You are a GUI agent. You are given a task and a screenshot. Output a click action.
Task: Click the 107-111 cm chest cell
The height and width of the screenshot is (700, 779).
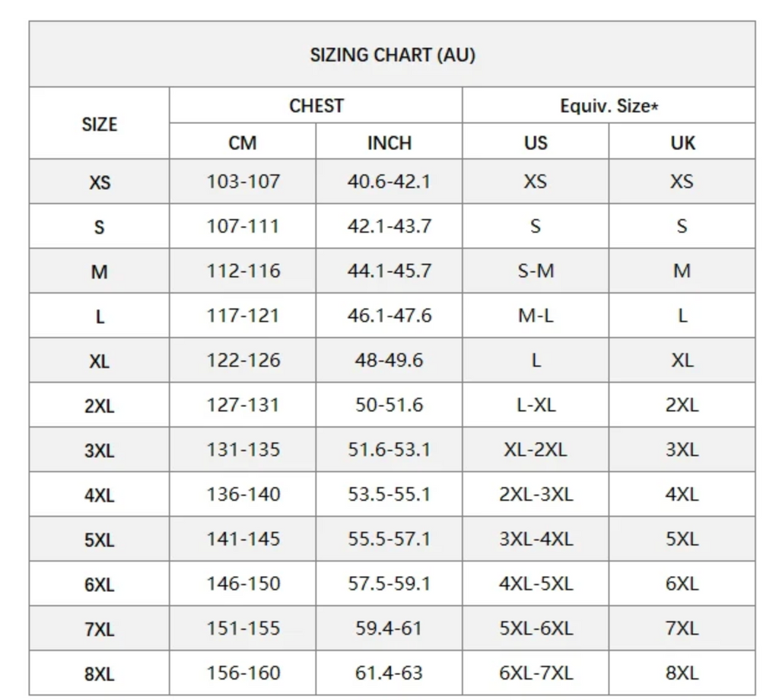[x=243, y=226]
